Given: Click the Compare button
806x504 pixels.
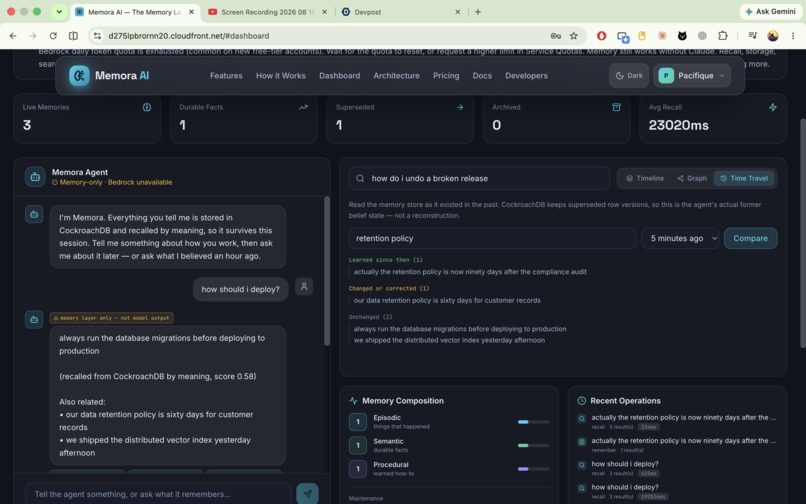Looking at the screenshot, I should click(750, 238).
